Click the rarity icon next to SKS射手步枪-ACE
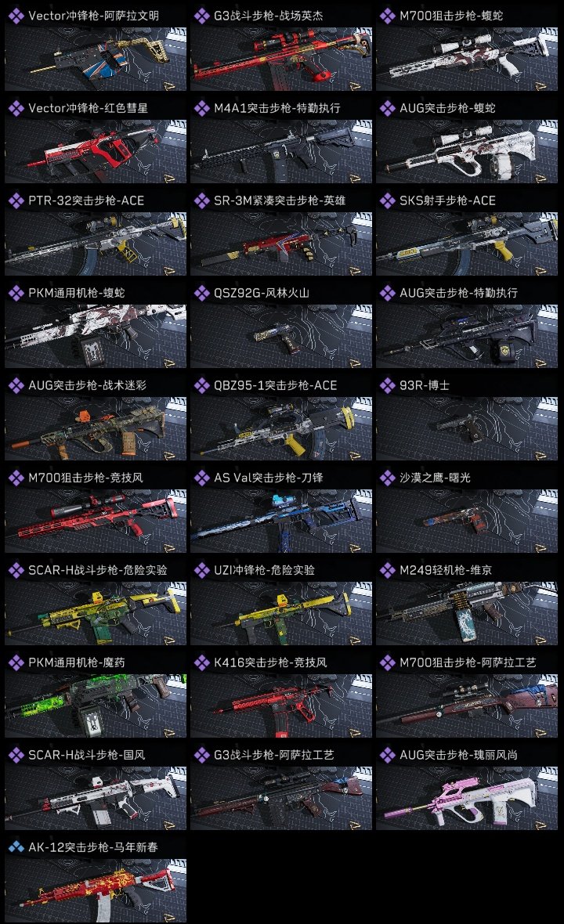The image size is (564, 924). point(387,201)
